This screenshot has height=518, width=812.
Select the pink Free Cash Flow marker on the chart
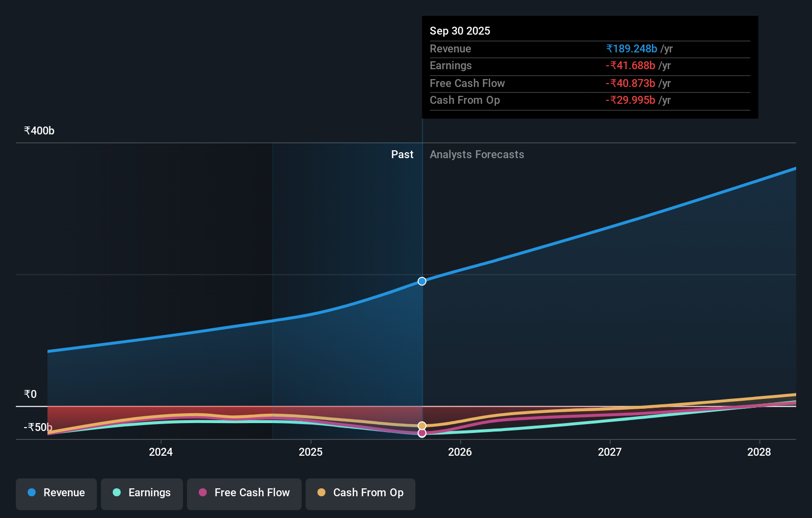[422, 433]
